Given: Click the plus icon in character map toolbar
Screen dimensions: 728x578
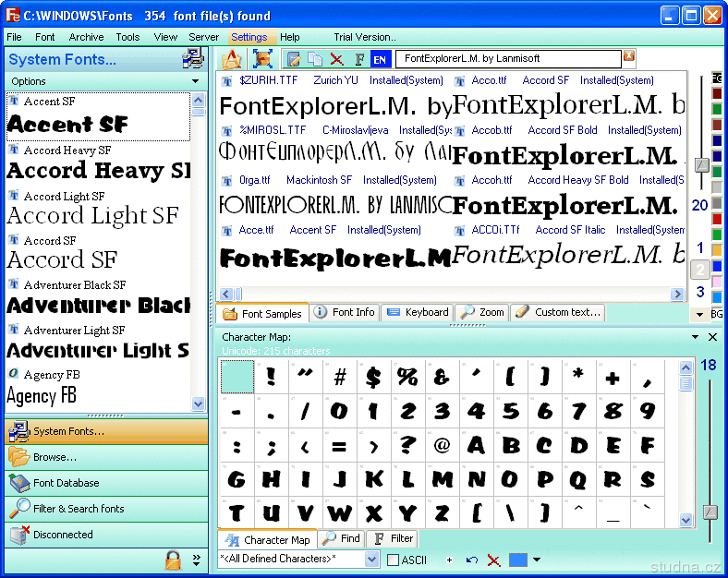Looking at the screenshot, I should point(449,560).
